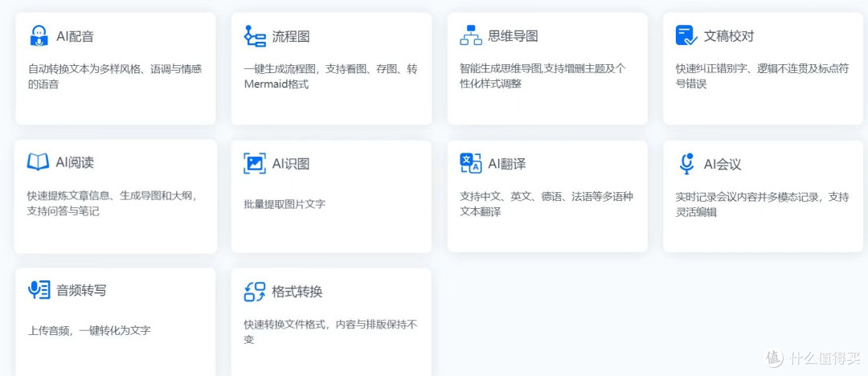Click the AI识图 image scan icon
Screen dimensions: 868x376
255,163
